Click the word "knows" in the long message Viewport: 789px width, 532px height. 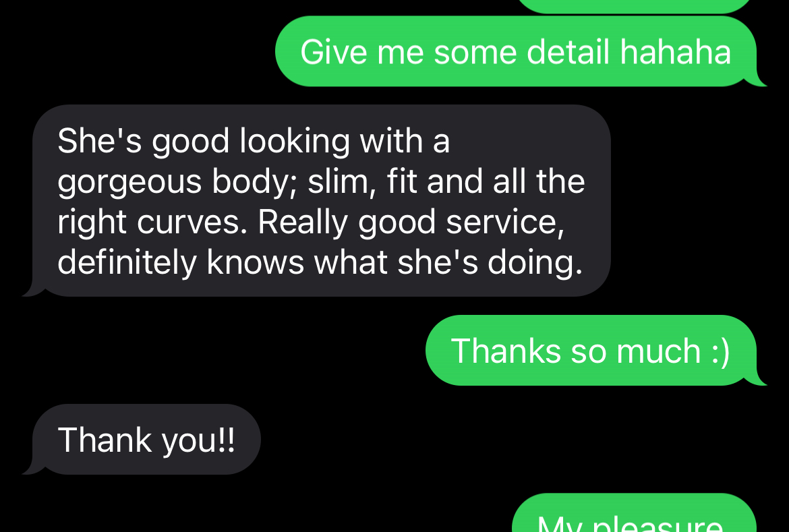(256, 263)
